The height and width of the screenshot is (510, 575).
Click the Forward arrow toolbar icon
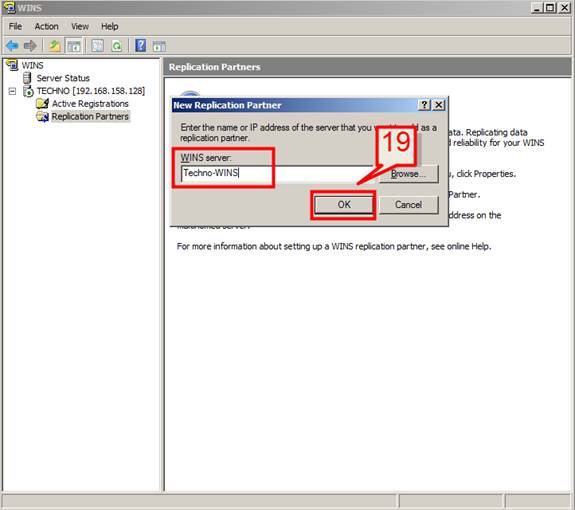[x=30, y=46]
